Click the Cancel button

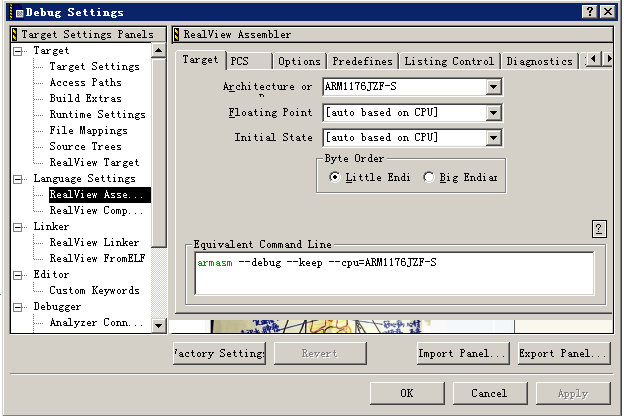pos(490,393)
